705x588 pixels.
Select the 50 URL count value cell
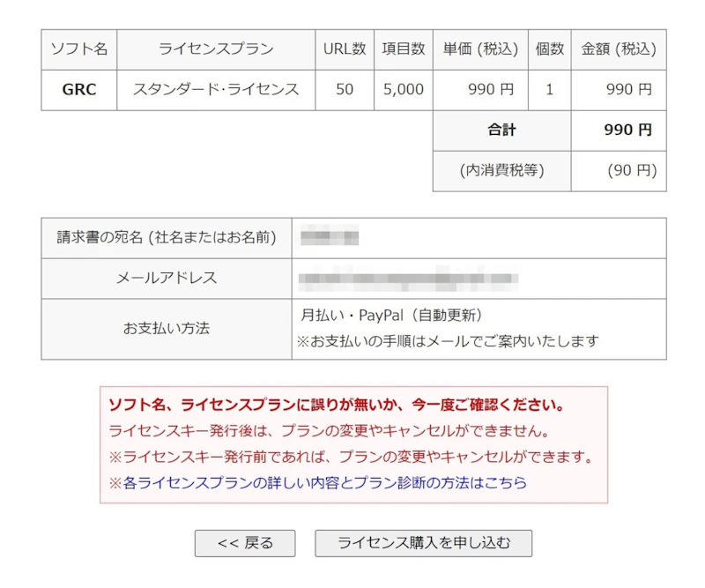click(344, 90)
